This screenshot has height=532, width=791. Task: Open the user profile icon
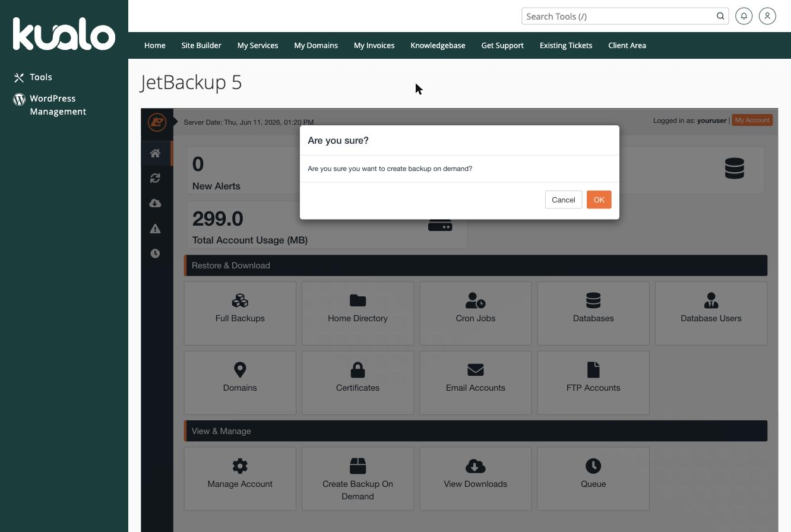(767, 16)
